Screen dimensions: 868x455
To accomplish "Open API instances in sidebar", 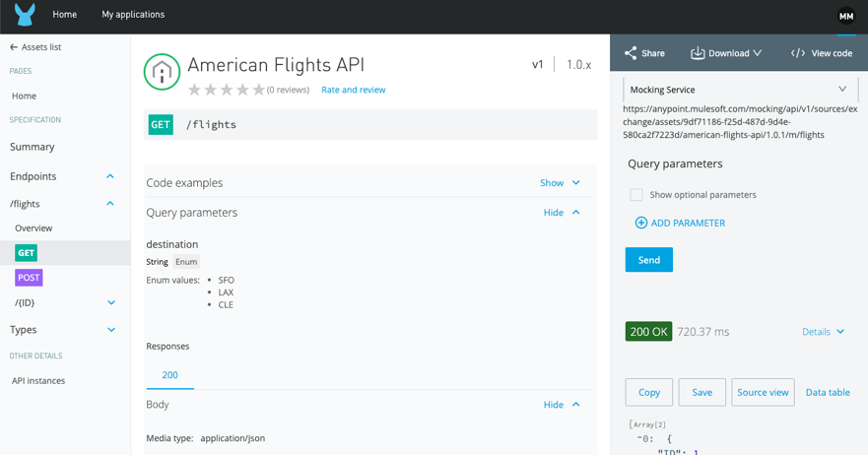I will pyautogui.click(x=38, y=381).
